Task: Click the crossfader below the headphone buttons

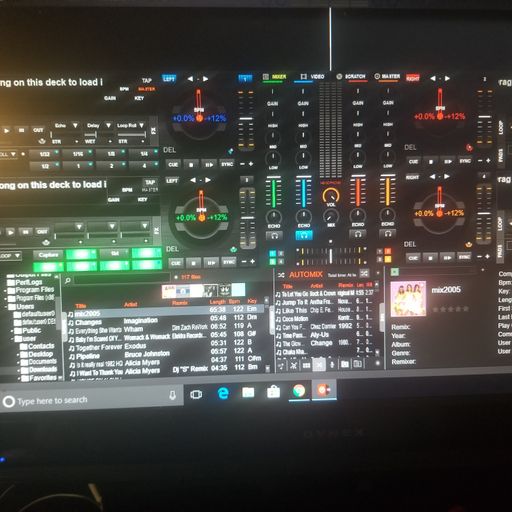Action: (331, 256)
